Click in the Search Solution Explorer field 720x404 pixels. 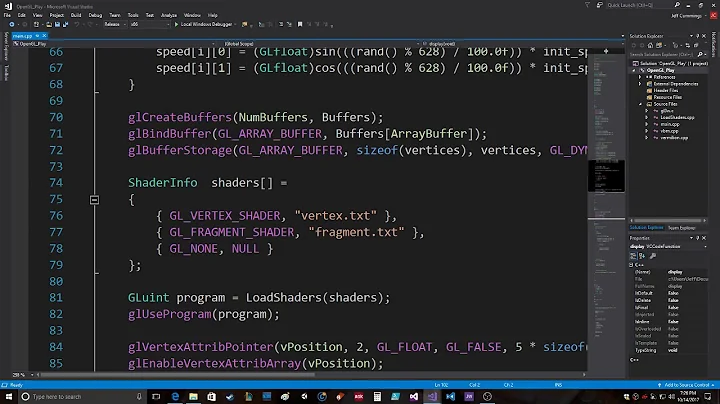tap(663, 55)
